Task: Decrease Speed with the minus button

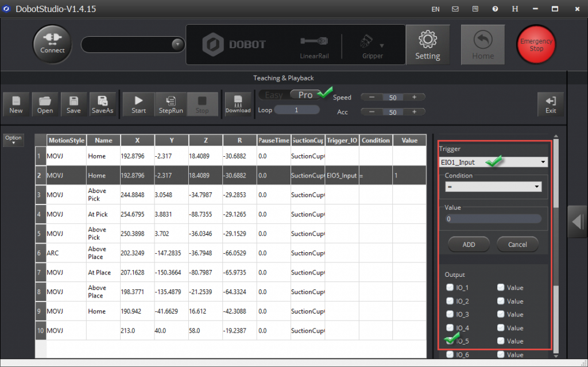Action: tap(372, 97)
